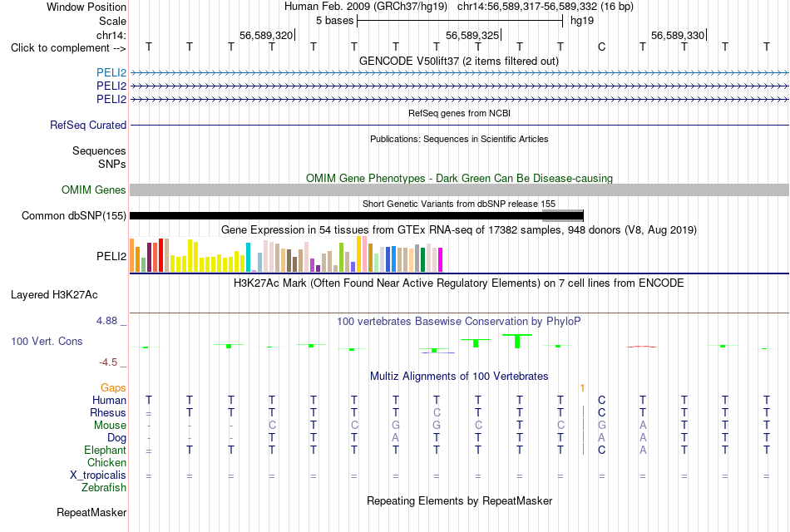The image size is (790, 532).
Task: Click the Zebrafish species label
Action: pyautogui.click(x=104, y=487)
